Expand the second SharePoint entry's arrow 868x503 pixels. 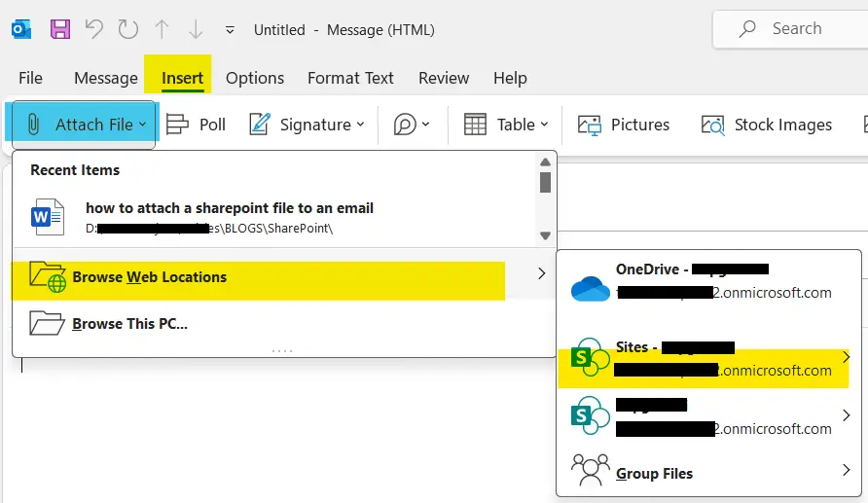846,415
